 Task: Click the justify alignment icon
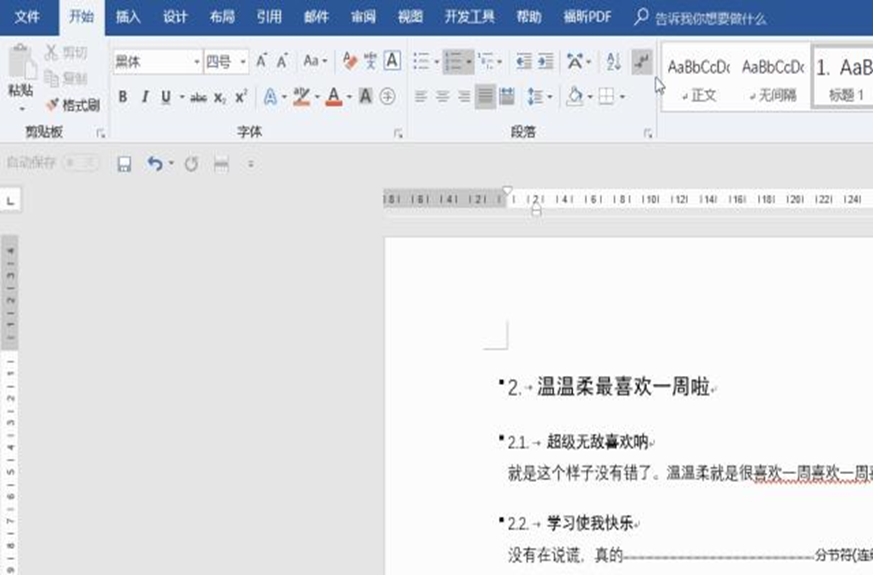click(484, 97)
